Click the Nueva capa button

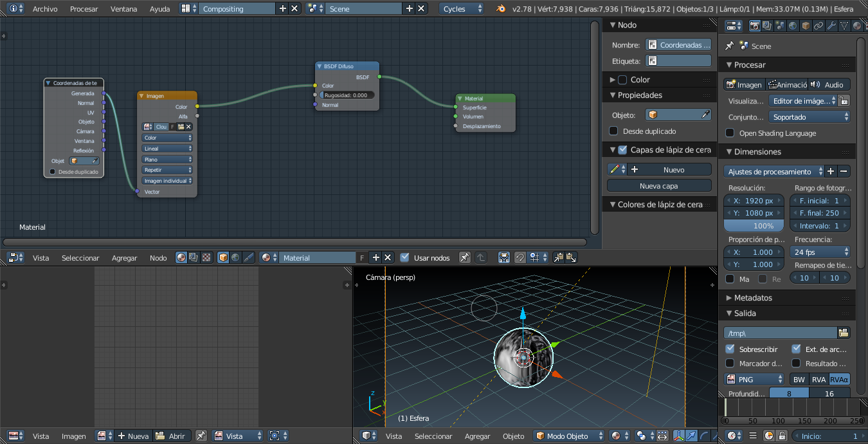(x=659, y=186)
